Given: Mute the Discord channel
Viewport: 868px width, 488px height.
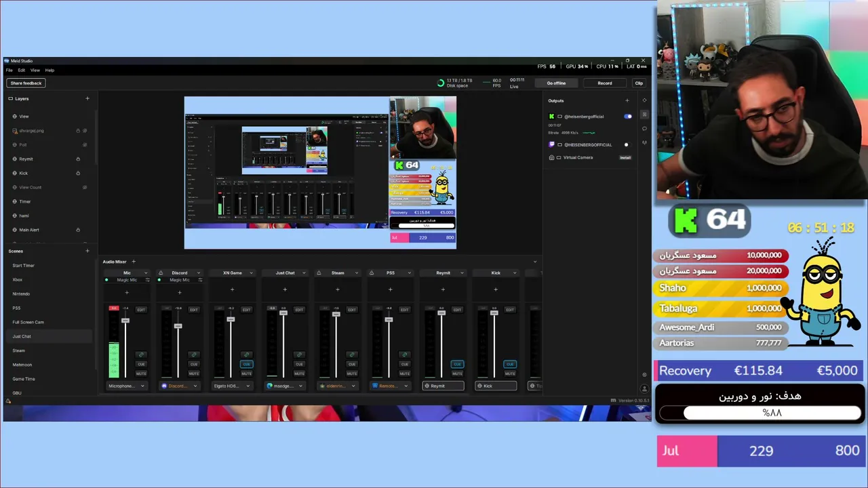Looking at the screenshot, I should (x=194, y=373).
